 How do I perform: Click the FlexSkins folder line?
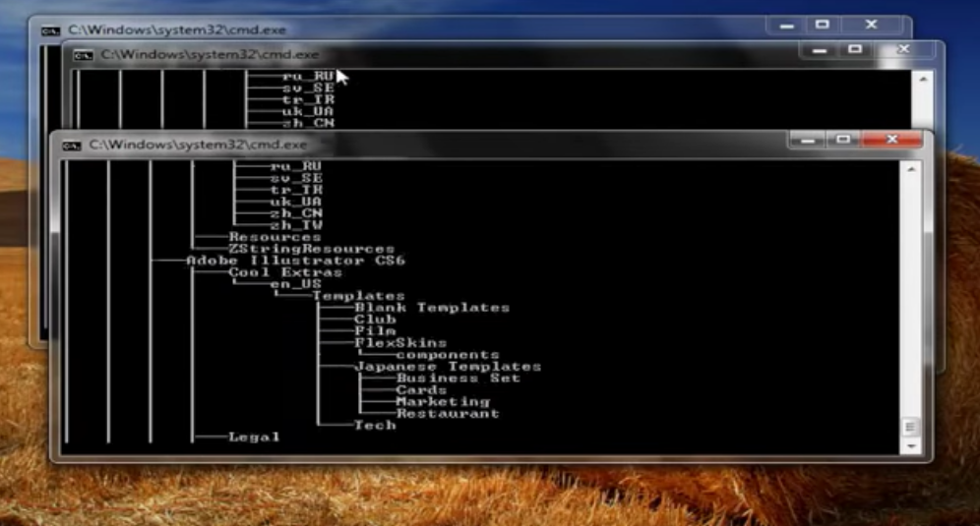click(x=400, y=343)
